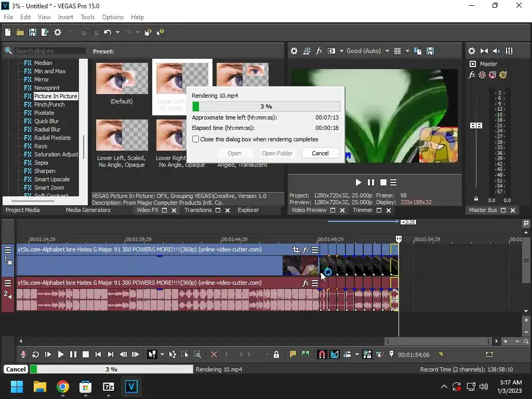Viewport: 532px width, 399px height.
Task: Click the Insert Marker icon
Action: pos(293,354)
